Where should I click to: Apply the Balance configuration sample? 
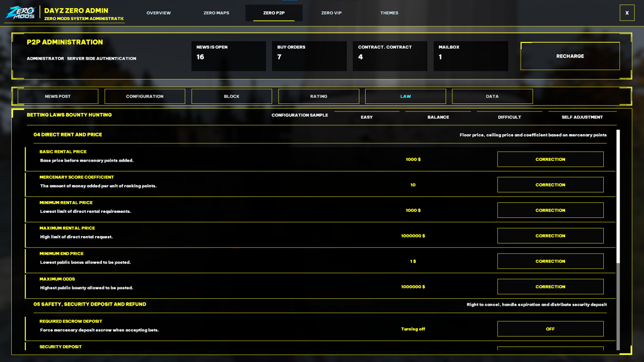[438, 117]
